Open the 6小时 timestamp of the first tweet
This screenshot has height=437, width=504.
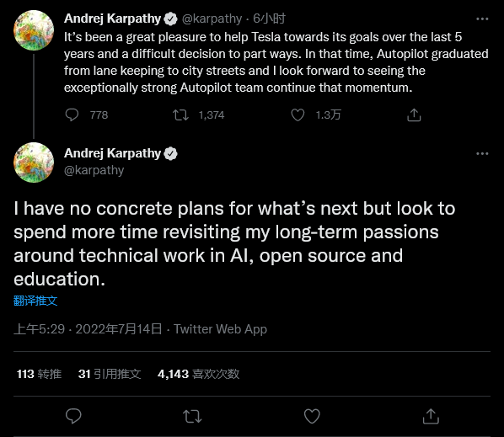coord(269,19)
